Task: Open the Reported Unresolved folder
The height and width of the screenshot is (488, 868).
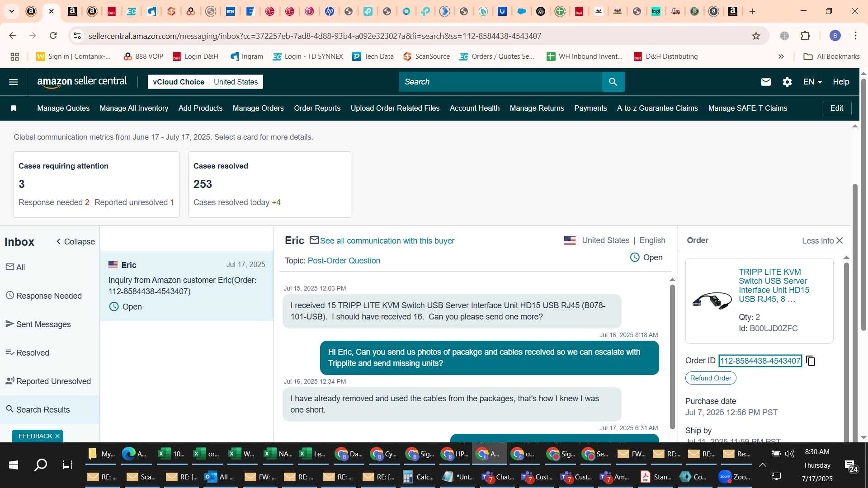Action: [50, 381]
